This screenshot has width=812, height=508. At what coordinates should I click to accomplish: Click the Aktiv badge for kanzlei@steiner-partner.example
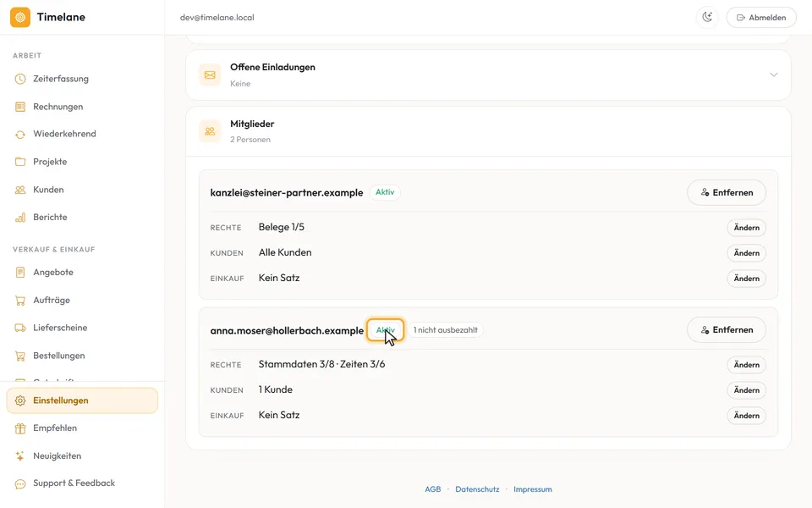(x=385, y=192)
